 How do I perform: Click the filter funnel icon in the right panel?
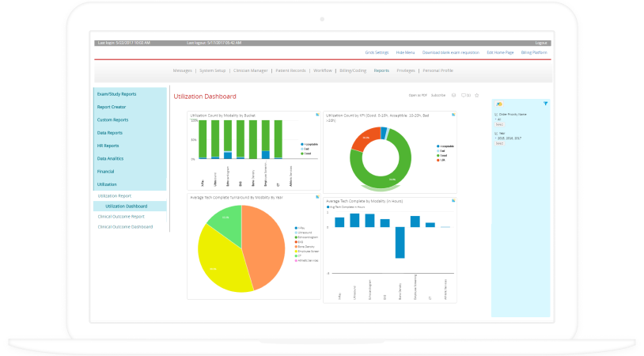[546, 104]
